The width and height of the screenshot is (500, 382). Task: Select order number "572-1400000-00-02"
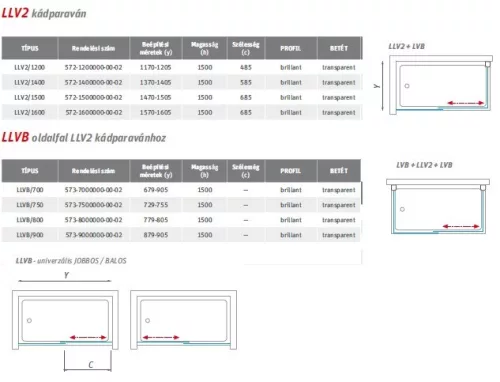93,82
